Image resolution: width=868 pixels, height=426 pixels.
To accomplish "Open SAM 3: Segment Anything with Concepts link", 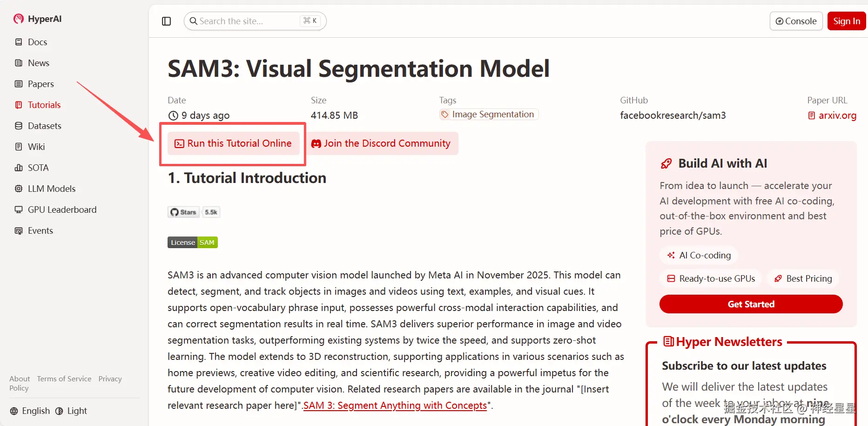I will [395, 406].
